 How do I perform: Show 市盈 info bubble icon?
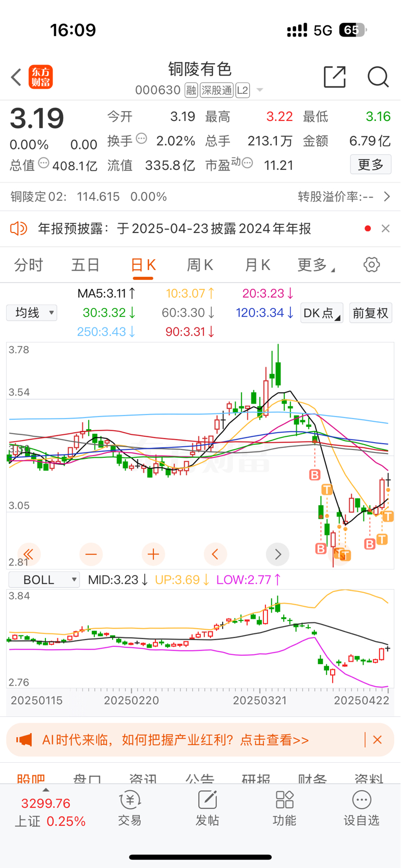pos(248,163)
